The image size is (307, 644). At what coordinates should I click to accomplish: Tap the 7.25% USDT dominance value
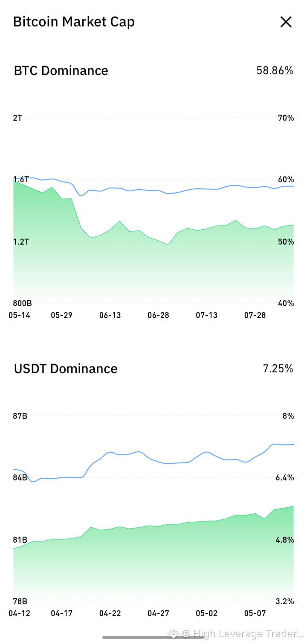(278, 369)
